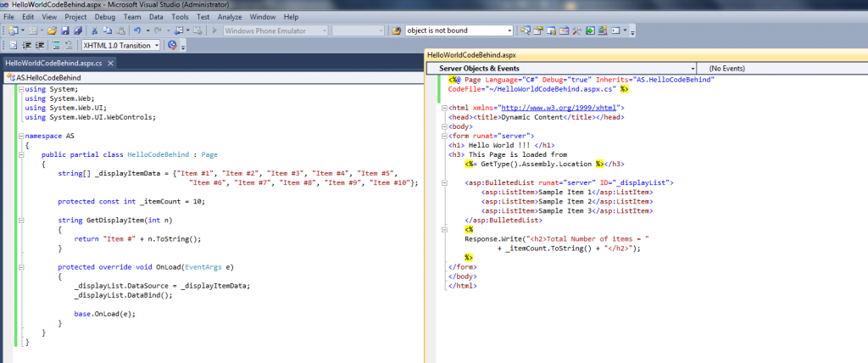The height and width of the screenshot is (363, 868).
Task: Click Sample Item 2 list item text
Action: click(565, 202)
